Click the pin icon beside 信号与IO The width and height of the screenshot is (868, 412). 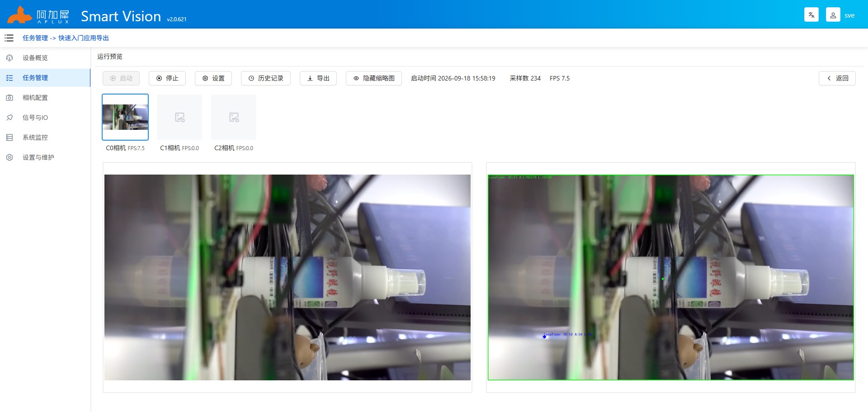[9, 118]
